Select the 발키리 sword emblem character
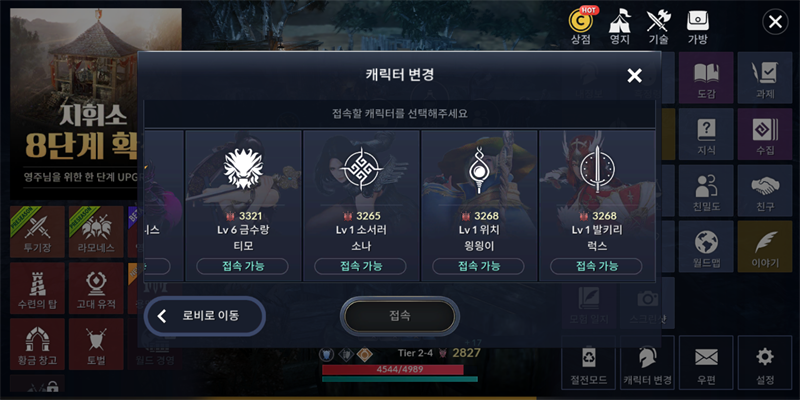 click(597, 206)
